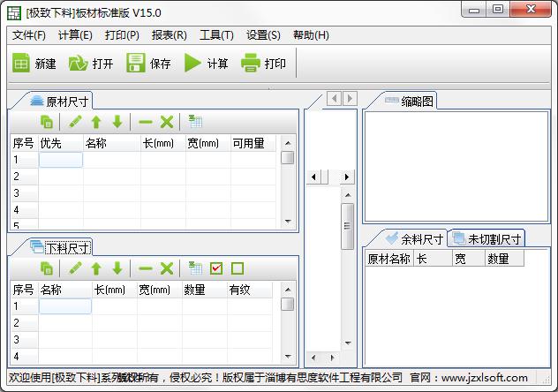Viewport: 558px width, 392px height.
Task: Click the 名称 cell in row 1 of 下料尺寸
Action: [64, 306]
